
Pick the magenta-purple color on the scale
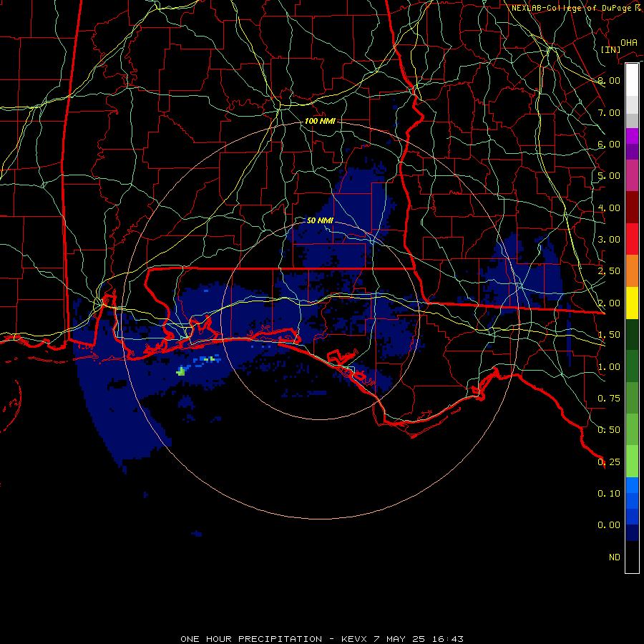tap(632, 136)
